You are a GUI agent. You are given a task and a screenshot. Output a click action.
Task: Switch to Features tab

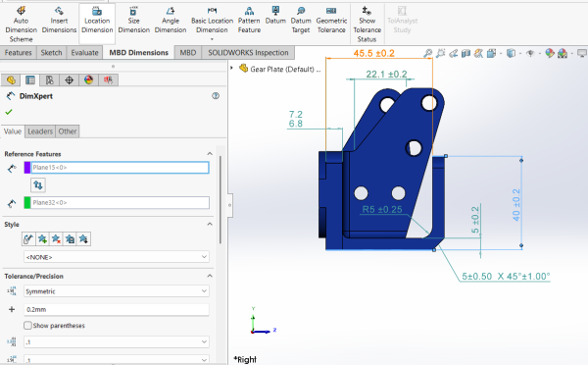[18, 53]
